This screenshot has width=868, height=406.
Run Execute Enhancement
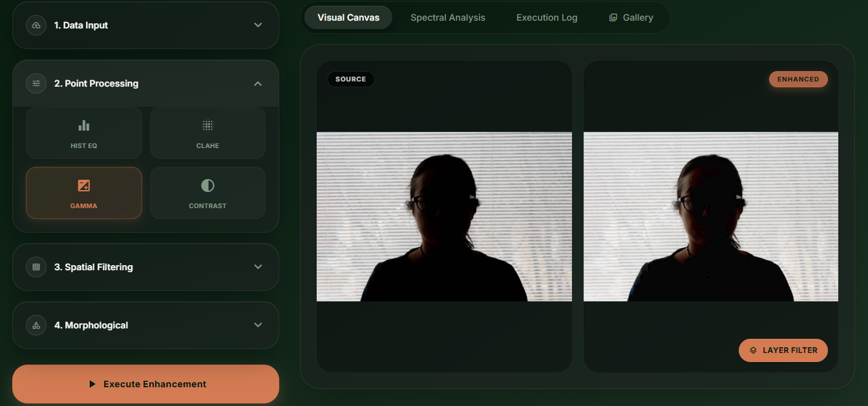[x=145, y=384]
